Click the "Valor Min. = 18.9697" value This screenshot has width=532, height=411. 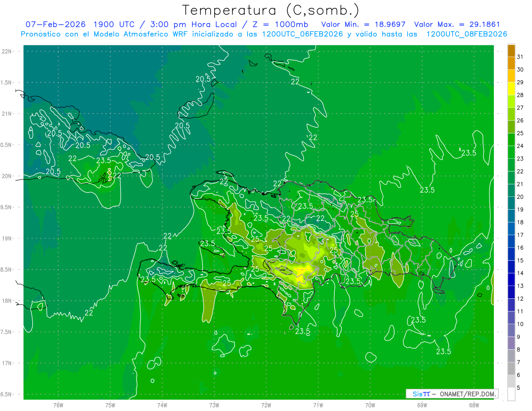[x=364, y=25]
